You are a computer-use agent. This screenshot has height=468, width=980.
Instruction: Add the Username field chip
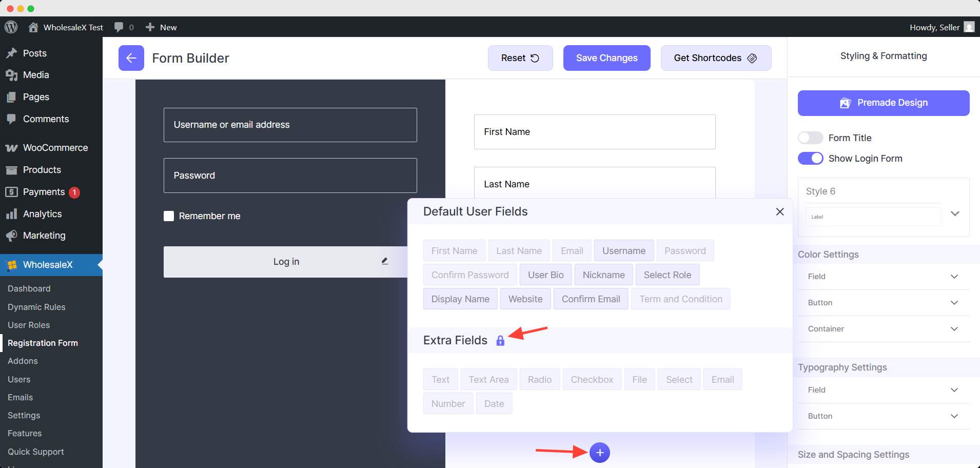[x=624, y=250]
